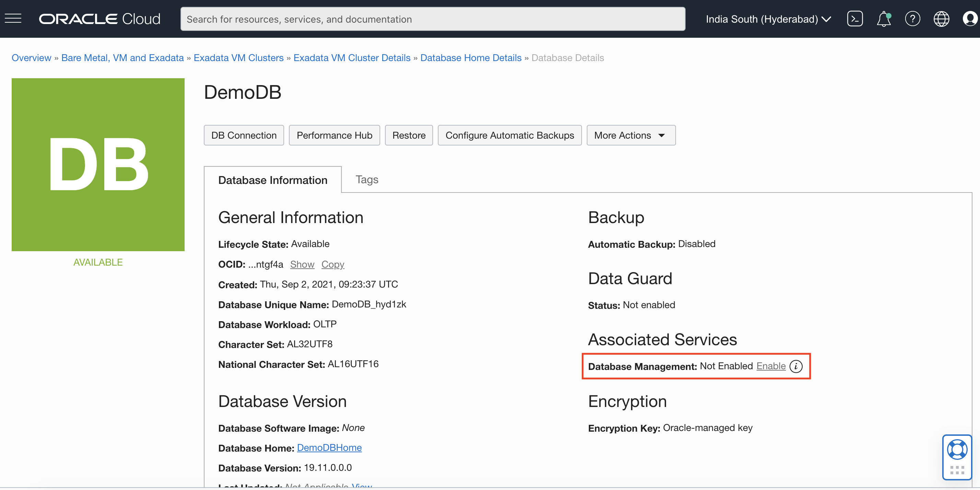Image resolution: width=980 pixels, height=490 pixels.
Task: Open the hamburger navigation menu
Action: [x=13, y=18]
